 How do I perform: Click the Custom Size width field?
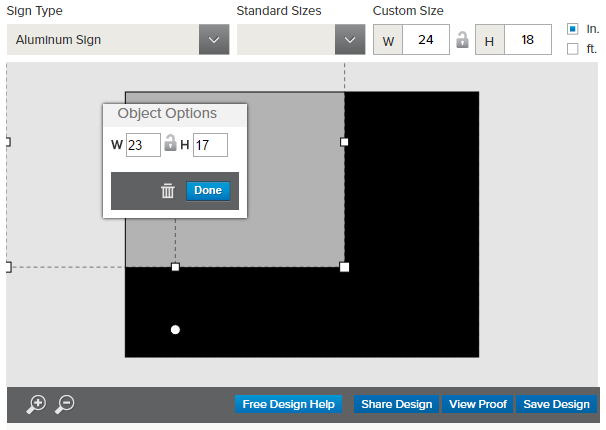(x=427, y=40)
